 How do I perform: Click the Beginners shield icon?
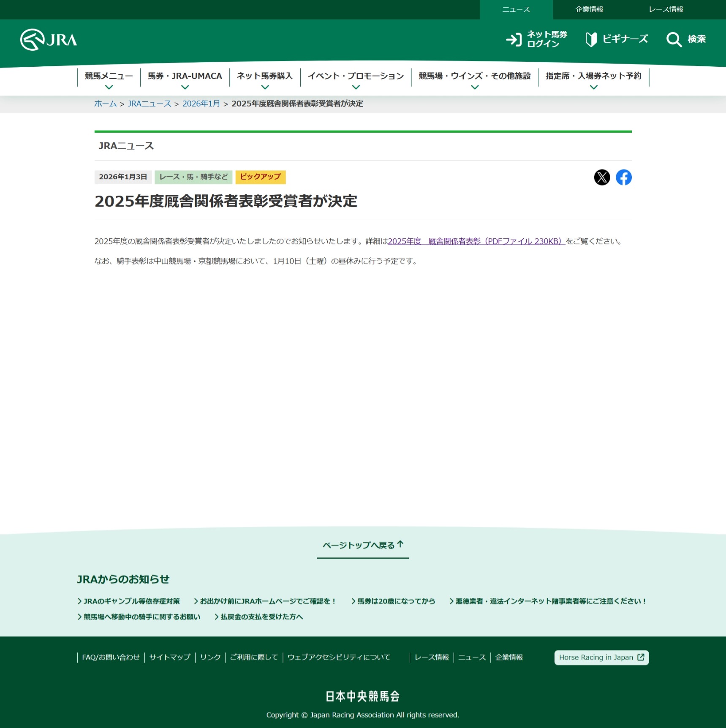pos(591,40)
